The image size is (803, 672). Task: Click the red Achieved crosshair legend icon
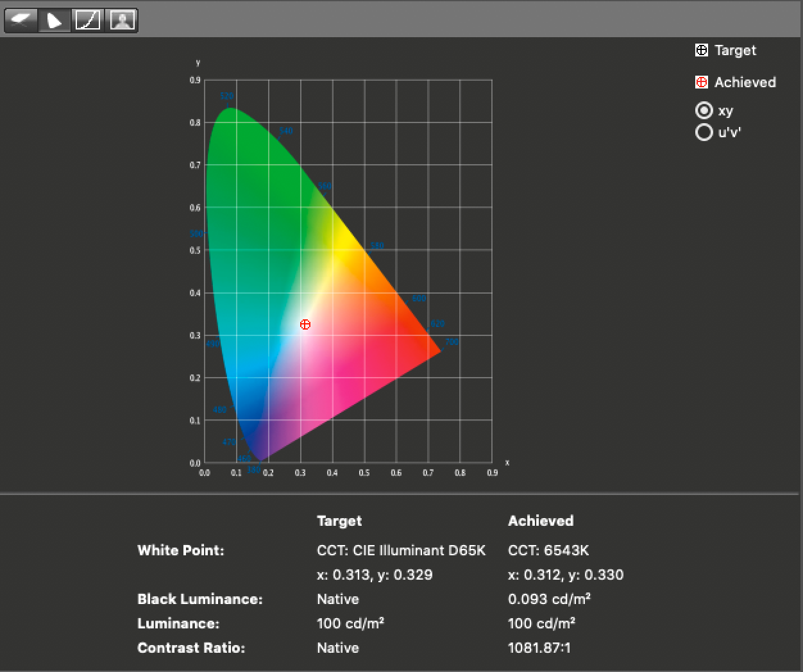coord(702,82)
